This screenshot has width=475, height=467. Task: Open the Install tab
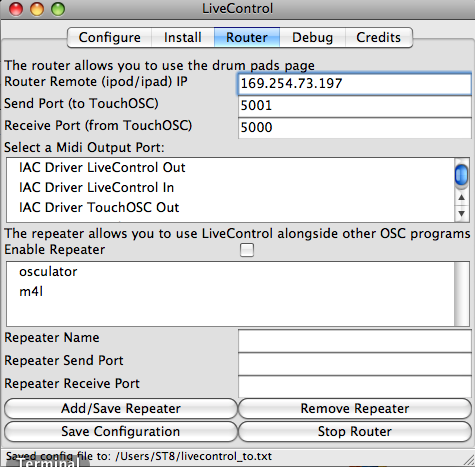[x=183, y=37]
